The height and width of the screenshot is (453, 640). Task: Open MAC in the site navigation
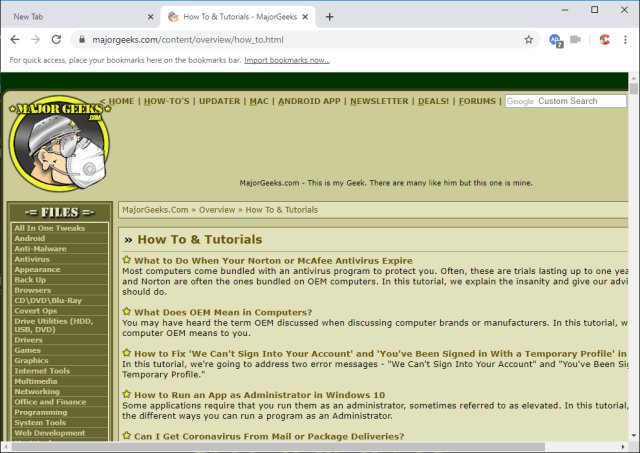[259, 101]
